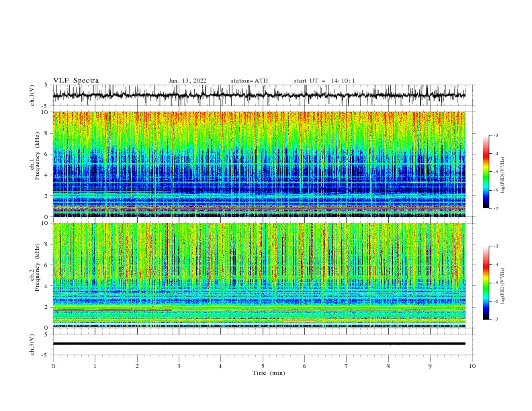Click the ch.1 colorbar 'log(PSD)(V²/Hz)' label
Screen dimensions: 532x411
coord(502,175)
